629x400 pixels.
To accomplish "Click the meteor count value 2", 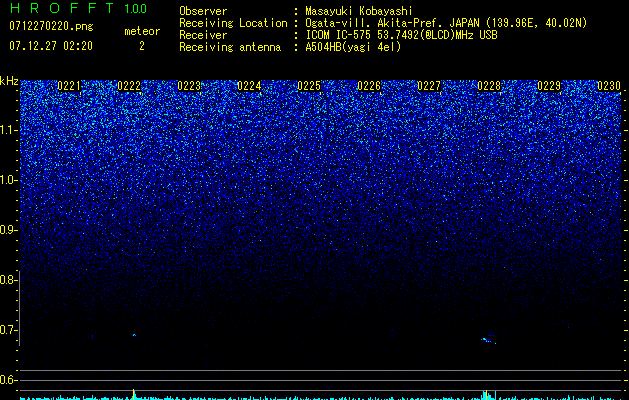I will (x=142, y=46).
